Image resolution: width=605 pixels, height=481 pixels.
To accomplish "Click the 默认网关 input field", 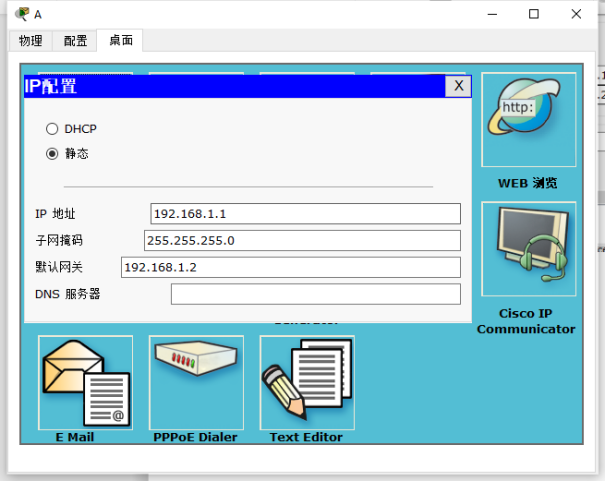I will [291, 267].
